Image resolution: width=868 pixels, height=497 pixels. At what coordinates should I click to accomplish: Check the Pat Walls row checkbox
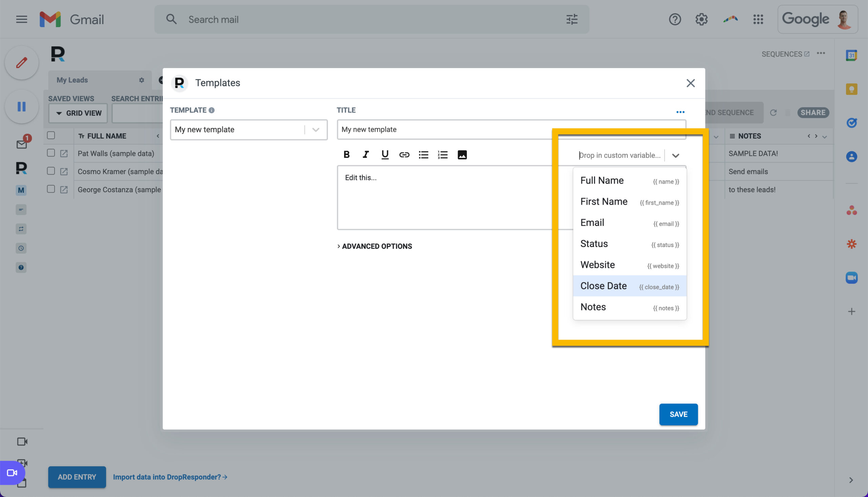(51, 153)
